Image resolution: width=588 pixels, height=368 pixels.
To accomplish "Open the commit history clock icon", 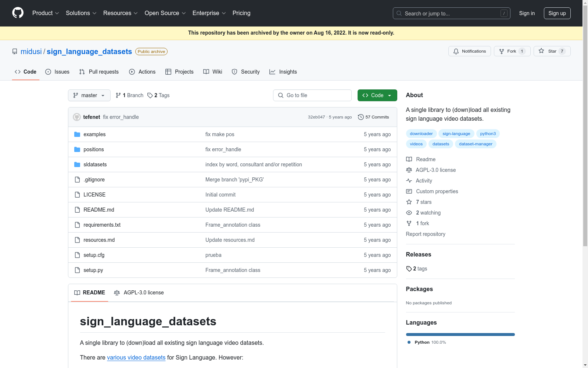I will [x=361, y=117].
